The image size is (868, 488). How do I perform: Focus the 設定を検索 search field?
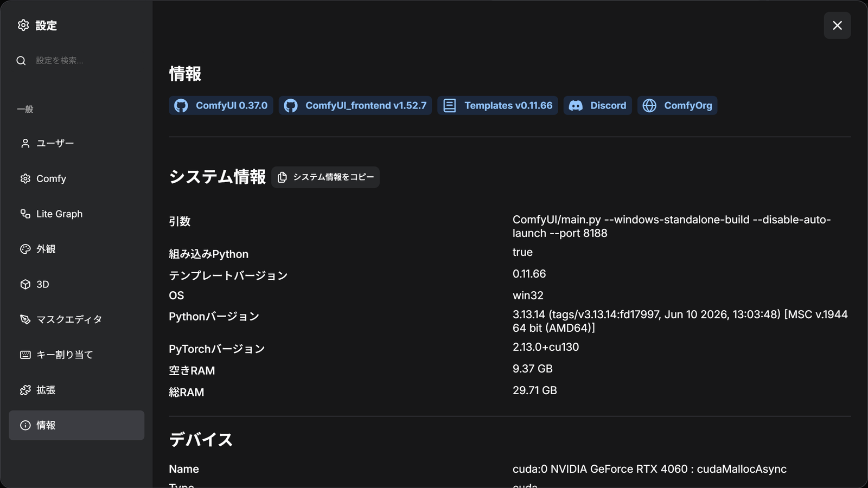click(x=76, y=60)
